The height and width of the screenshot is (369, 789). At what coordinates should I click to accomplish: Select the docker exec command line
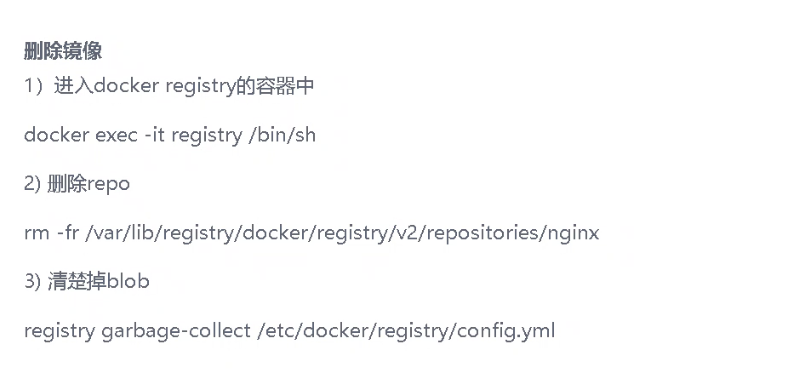click(170, 135)
